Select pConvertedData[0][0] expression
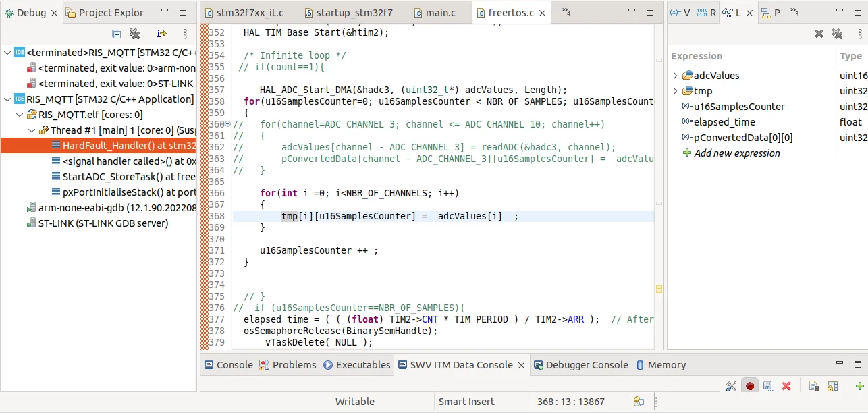The image size is (868, 413). (737, 138)
